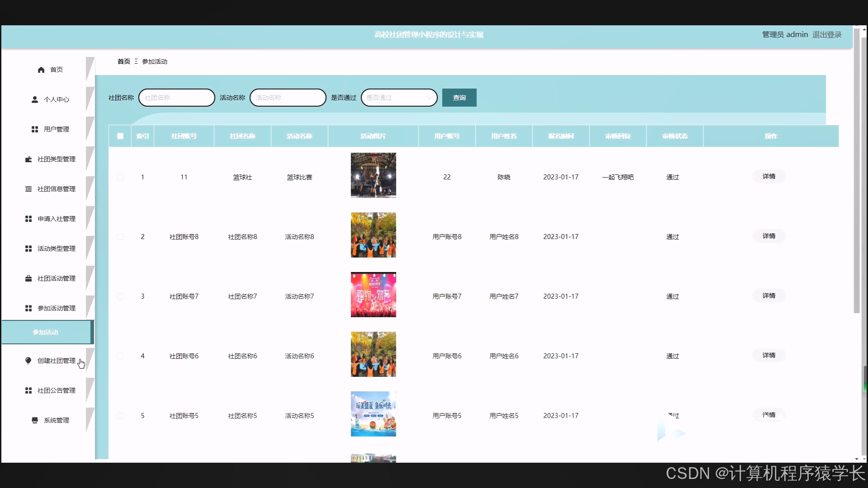Image resolution: width=868 pixels, height=488 pixels.
Task: Open the 社团公告管理 sidebar menu item
Action: [x=47, y=390]
